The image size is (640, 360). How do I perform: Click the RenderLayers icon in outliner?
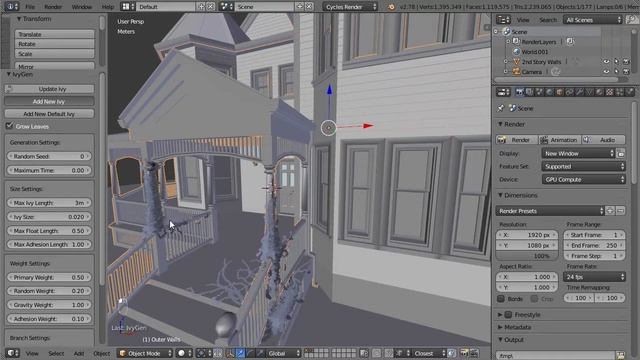[516, 42]
